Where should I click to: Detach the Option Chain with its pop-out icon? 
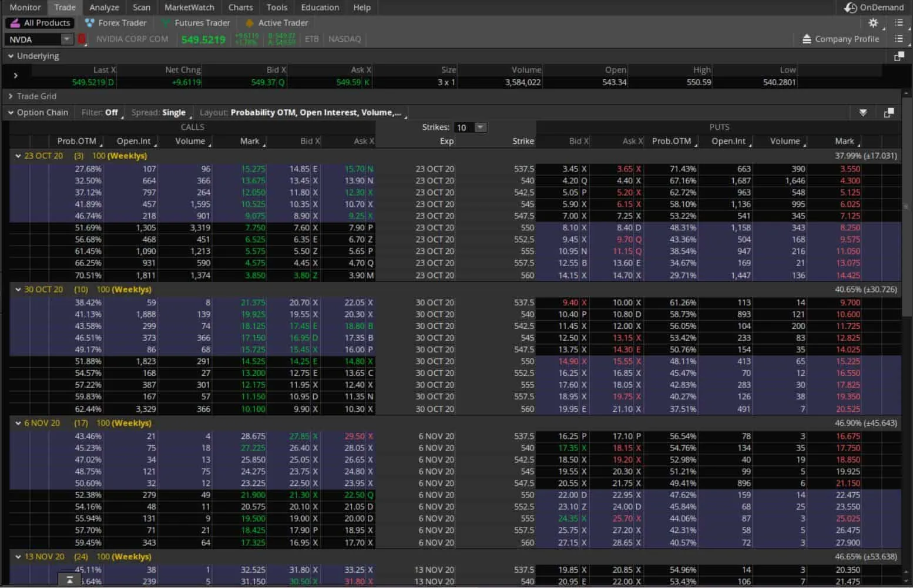pos(889,112)
